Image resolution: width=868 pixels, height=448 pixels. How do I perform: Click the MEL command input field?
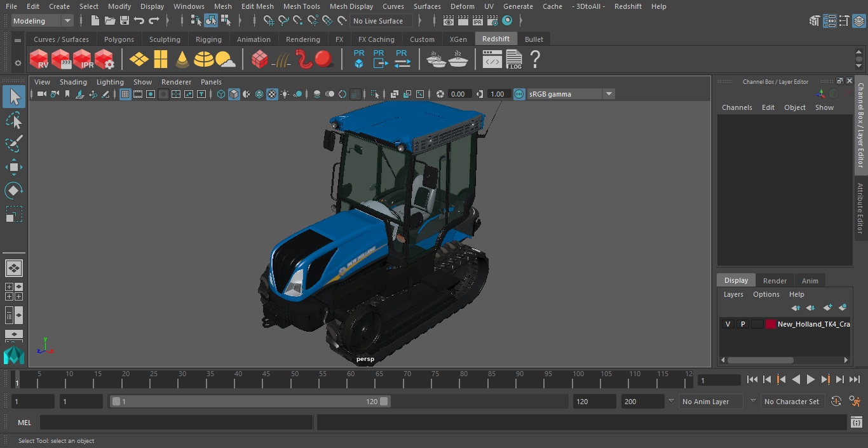176,423
